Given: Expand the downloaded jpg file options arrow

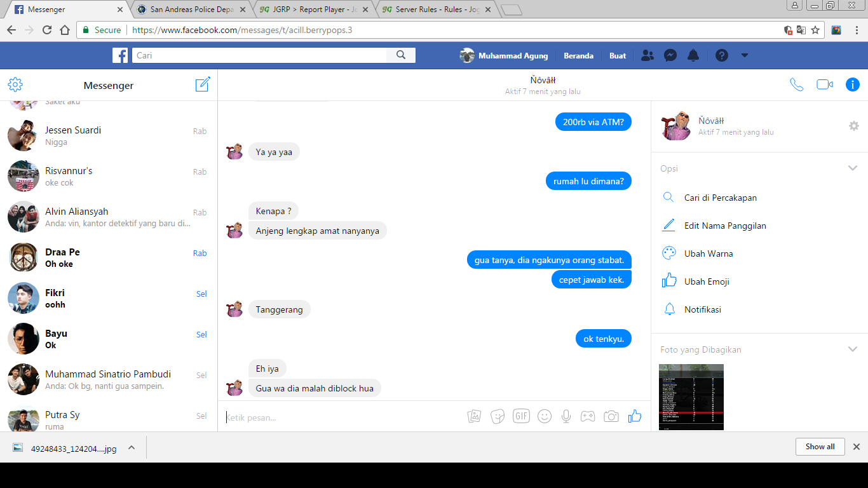Looking at the screenshot, I should point(132,447).
